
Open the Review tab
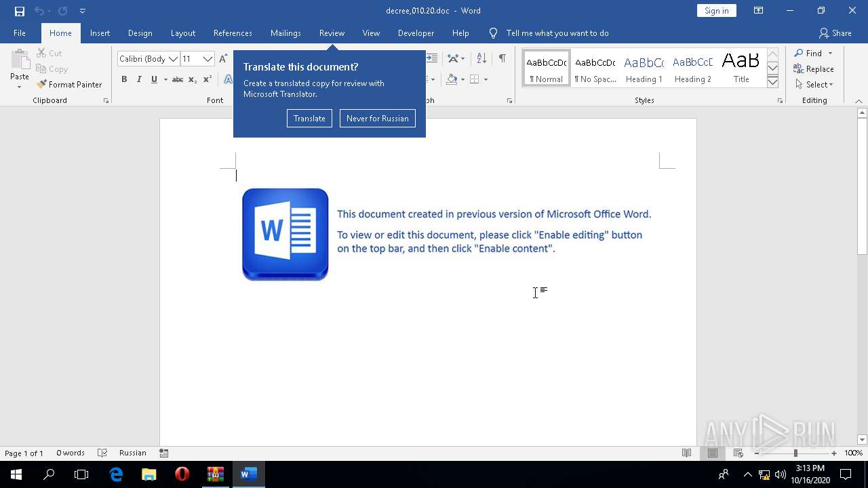click(332, 33)
